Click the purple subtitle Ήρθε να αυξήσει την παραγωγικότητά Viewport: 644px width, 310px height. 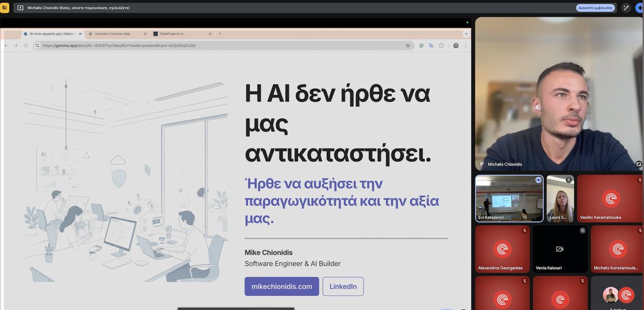(x=342, y=201)
